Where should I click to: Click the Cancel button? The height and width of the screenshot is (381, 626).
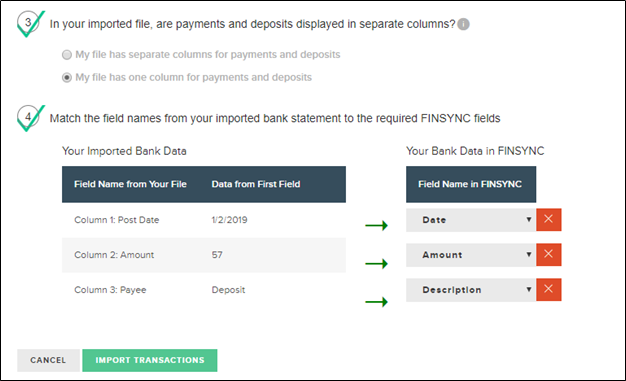[x=48, y=360]
